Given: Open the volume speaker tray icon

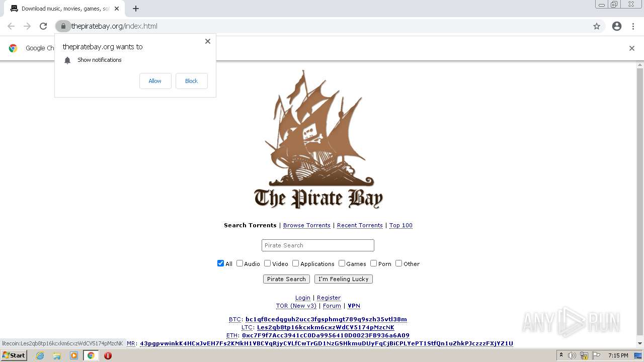Looking at the screenshot, I should tap(572, 355).
